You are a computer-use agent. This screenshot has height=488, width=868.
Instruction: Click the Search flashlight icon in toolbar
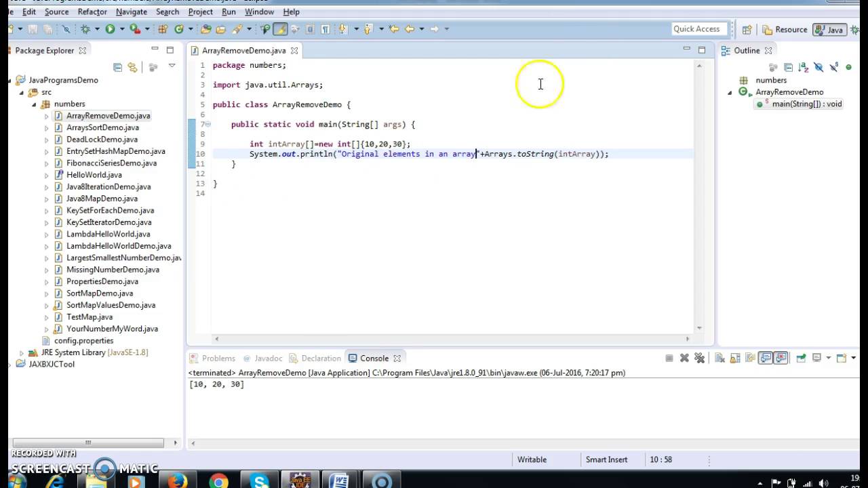237,29
